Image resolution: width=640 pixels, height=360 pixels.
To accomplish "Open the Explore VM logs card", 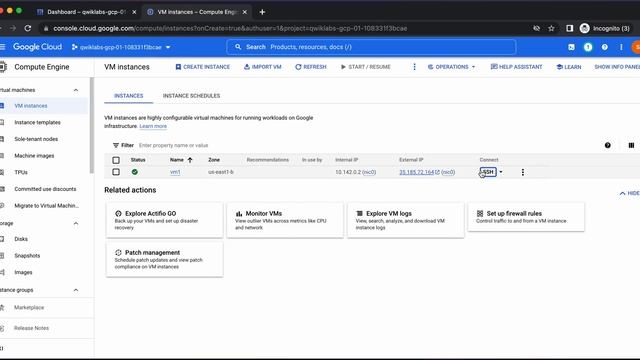I will coord(405,220).
